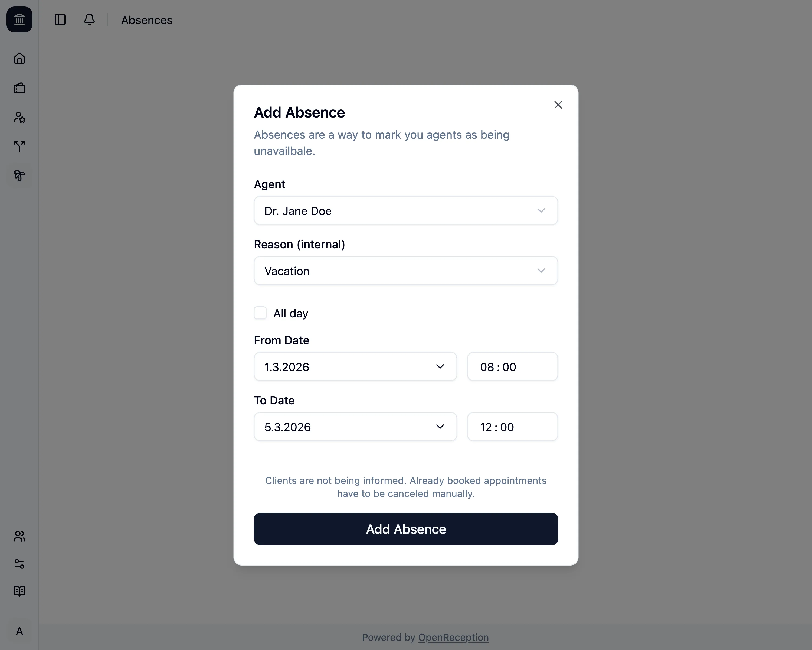Click the Absences page title in header
The width and height of the screenshot is (812, 650).
click(x=146, y=19)
